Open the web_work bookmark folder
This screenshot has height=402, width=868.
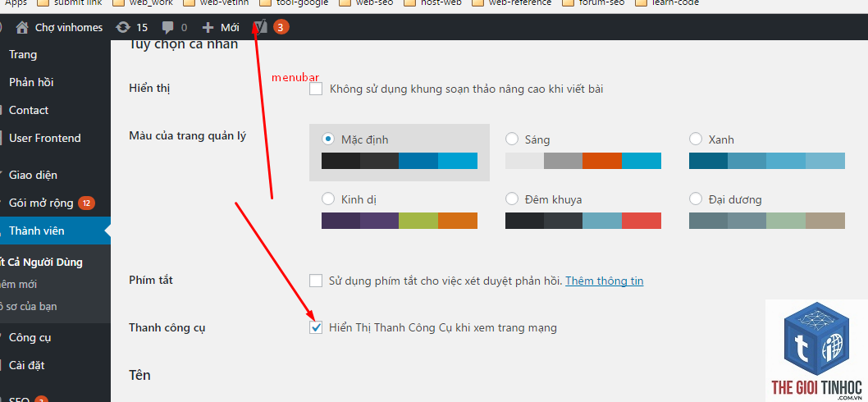coord(143,2)
